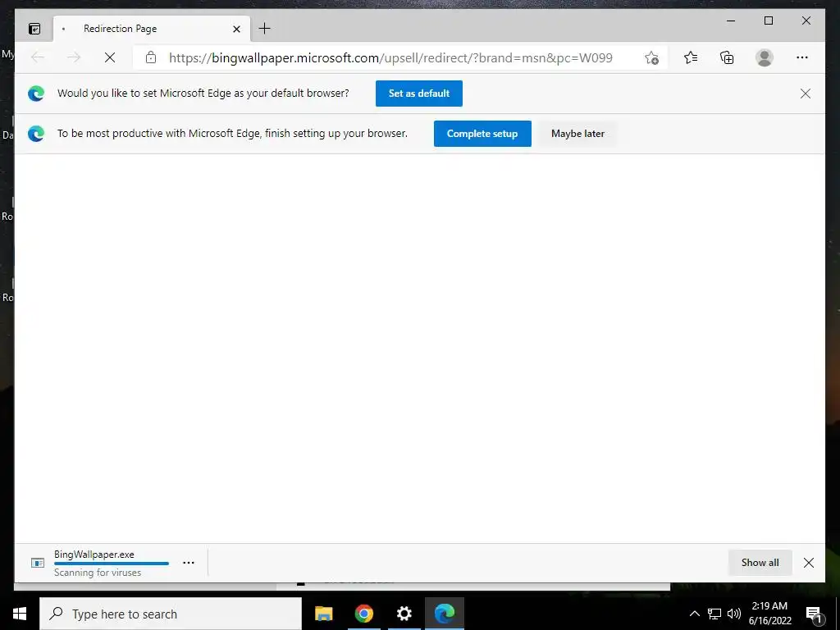Click the BingWallpaper.exe download progress bar
The image size is (840, 630).
112,563
